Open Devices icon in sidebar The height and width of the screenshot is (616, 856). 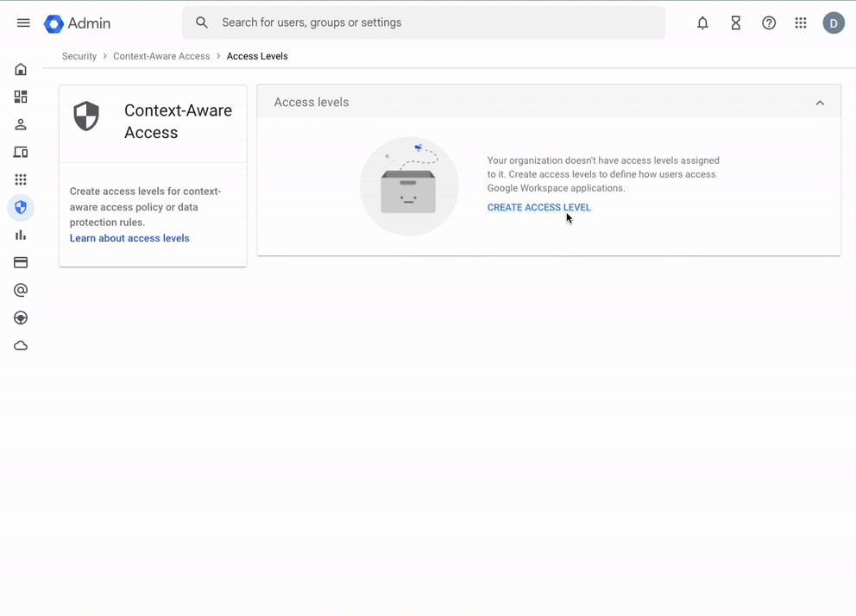pyautogui.click(x=21, y=152)
